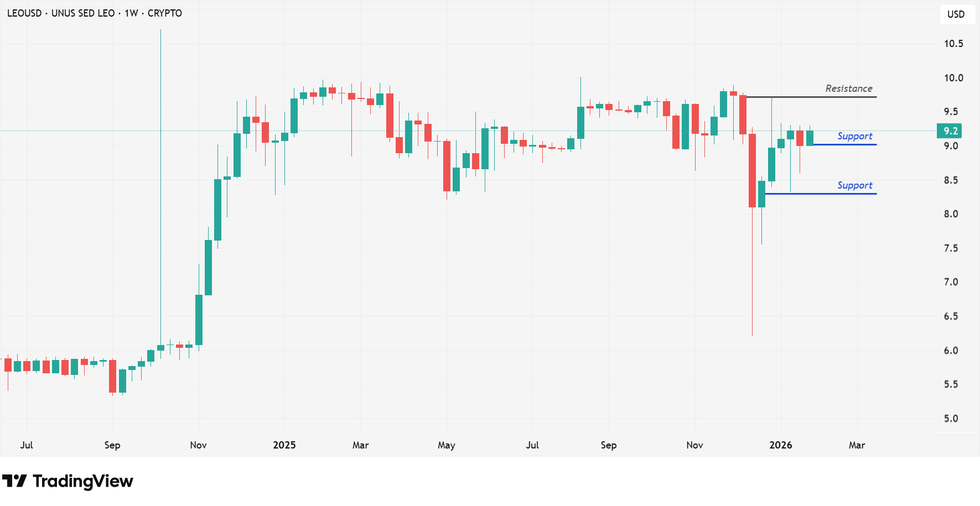Click the May label on time axis
The width and height of the screenshot is (980, 506).
coord(447,445)
